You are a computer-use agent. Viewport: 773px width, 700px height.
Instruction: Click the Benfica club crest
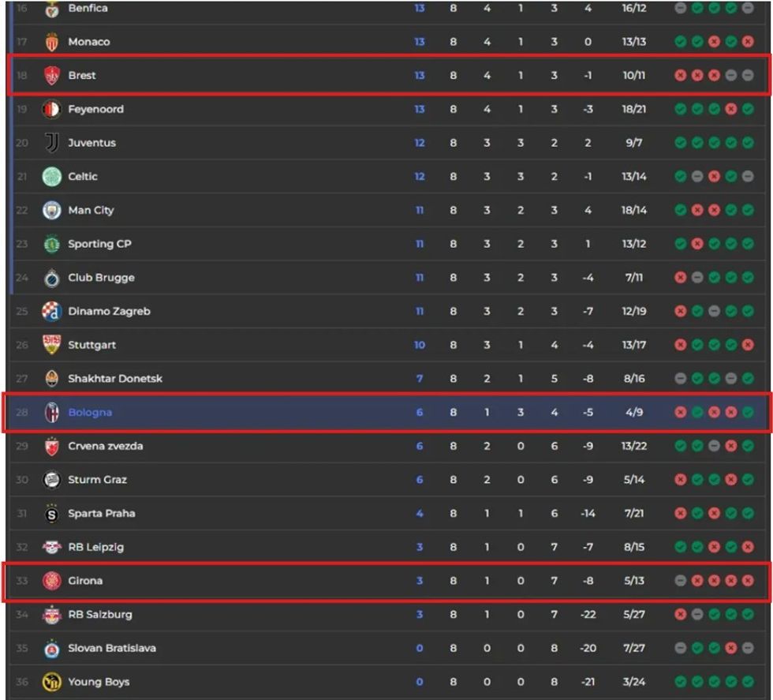click(x=51, y=9)
